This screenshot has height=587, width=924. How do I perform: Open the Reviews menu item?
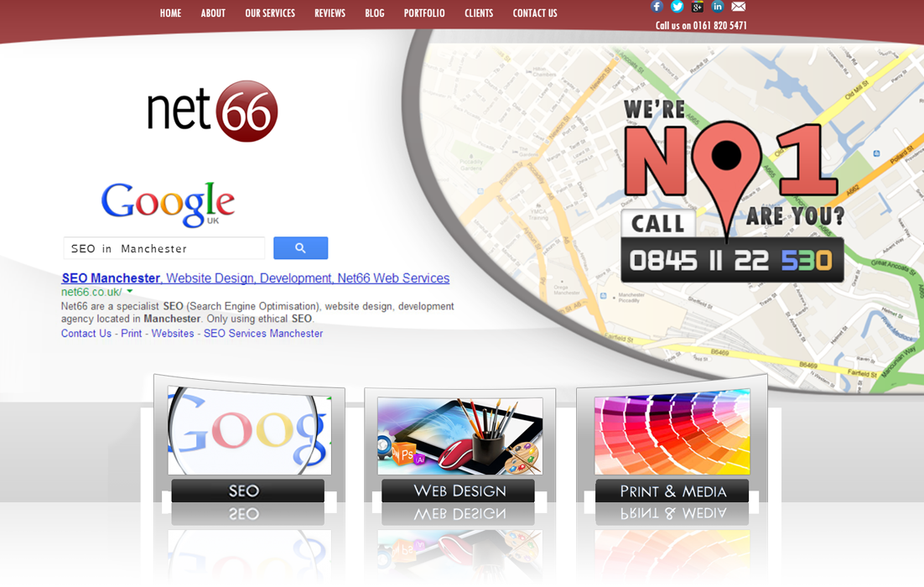tap(330, 13)
